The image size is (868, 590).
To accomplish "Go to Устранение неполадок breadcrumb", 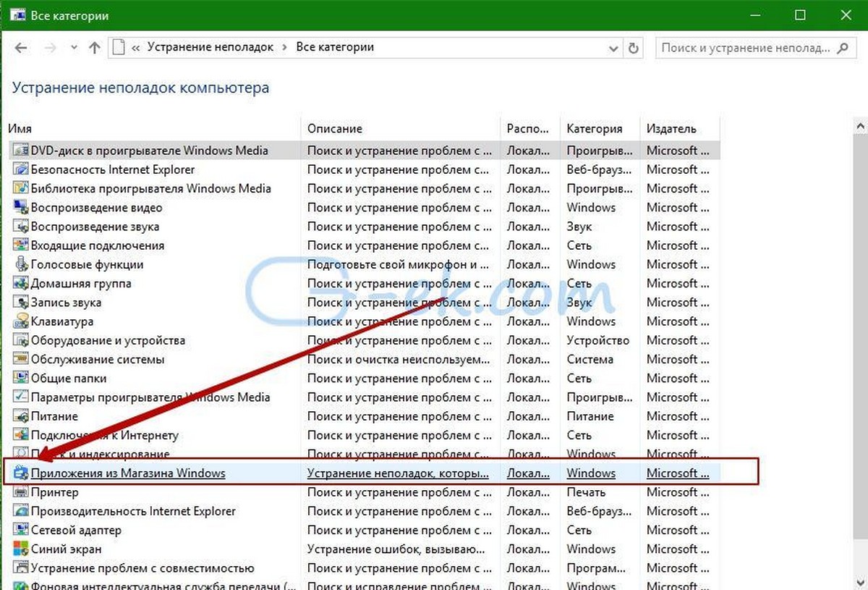I will [210, 47].
